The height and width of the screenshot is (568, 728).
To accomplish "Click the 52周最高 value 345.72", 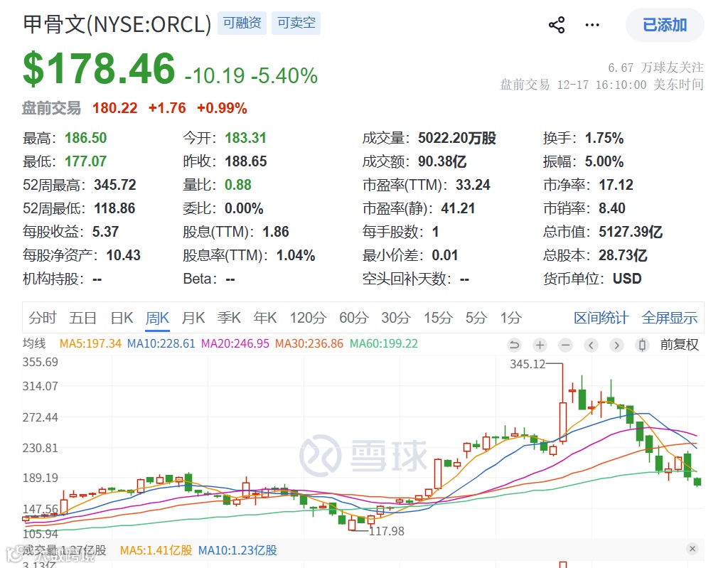I will click(114, 185).
